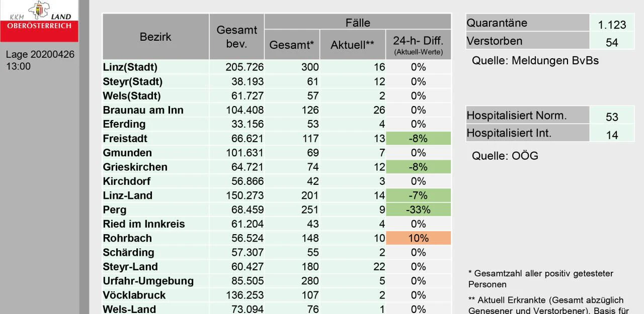Select the Bezirk column header
Screen dimensions: 644x314
pos(155,37)
